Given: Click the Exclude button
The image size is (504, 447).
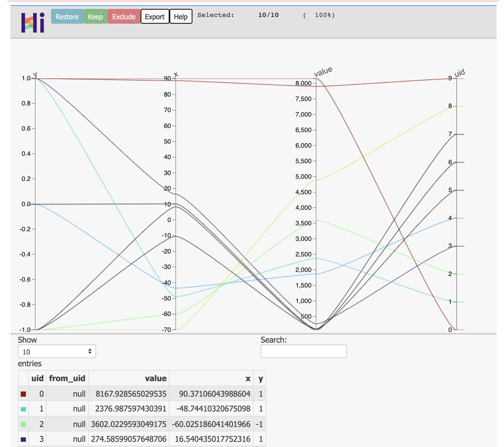Looking at the screenshot, I should (x=124, y=16).
